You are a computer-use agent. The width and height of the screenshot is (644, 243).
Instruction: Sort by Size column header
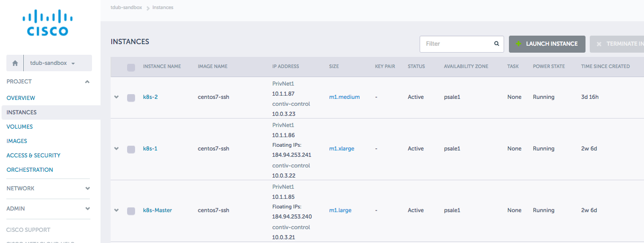coord(334,66)
